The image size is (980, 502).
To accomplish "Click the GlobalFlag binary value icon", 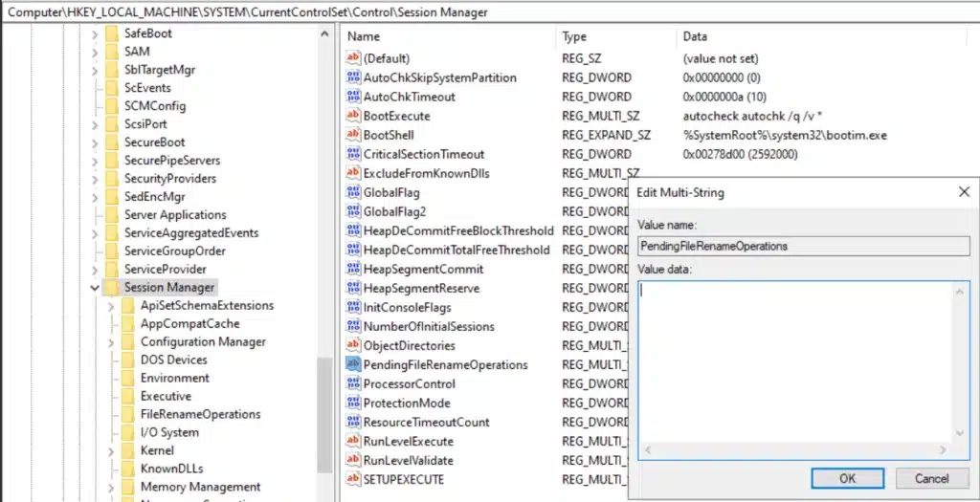I will pos(352,192).
